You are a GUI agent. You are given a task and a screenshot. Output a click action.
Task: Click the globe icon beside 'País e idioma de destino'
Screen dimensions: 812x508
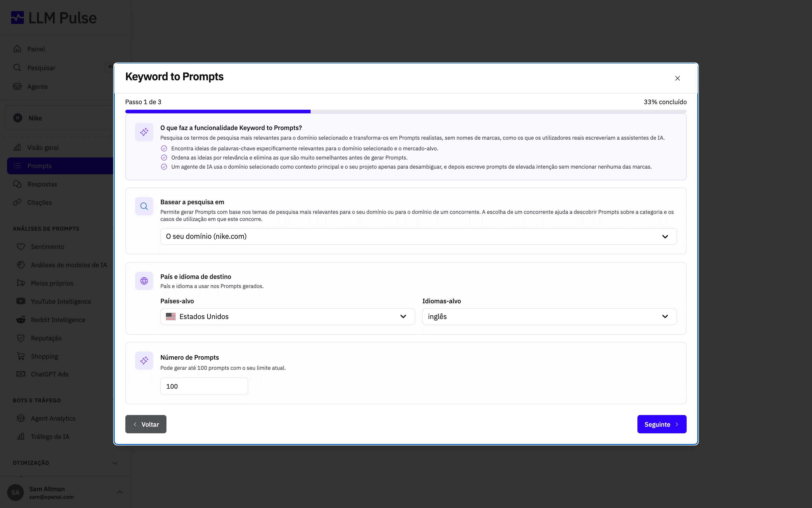click(144, 281)
